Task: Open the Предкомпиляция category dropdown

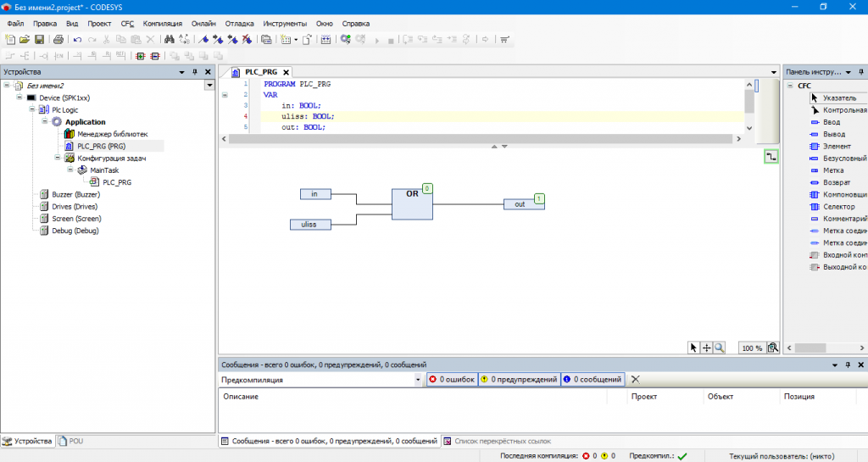Action: [418, 380]
